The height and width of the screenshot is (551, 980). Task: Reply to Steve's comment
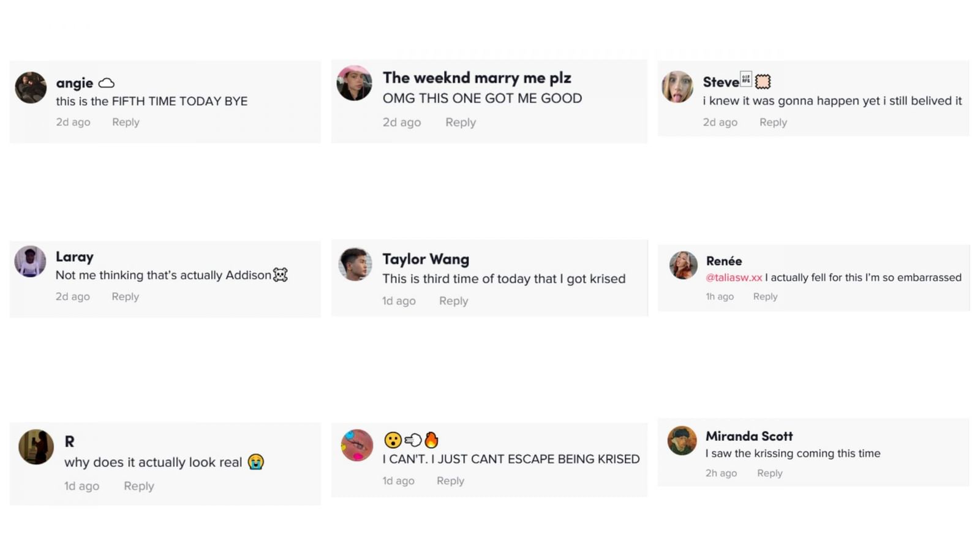[773, 122]
